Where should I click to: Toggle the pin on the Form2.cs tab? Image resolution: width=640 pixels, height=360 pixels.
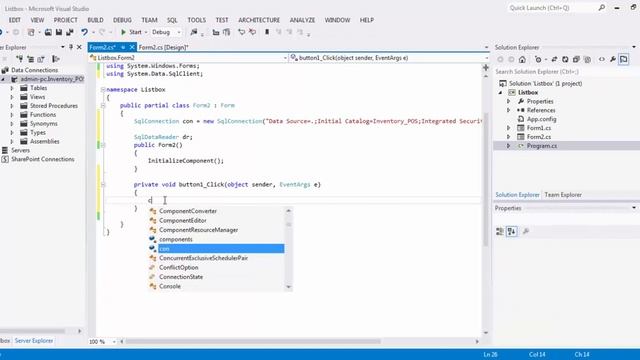[x=122, y=47]
